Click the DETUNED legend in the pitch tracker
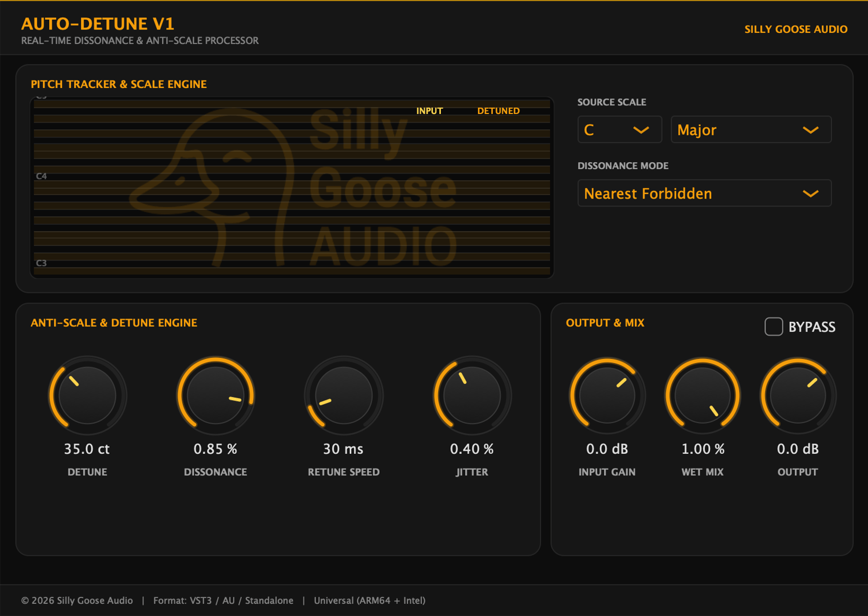 coord(498,111)
